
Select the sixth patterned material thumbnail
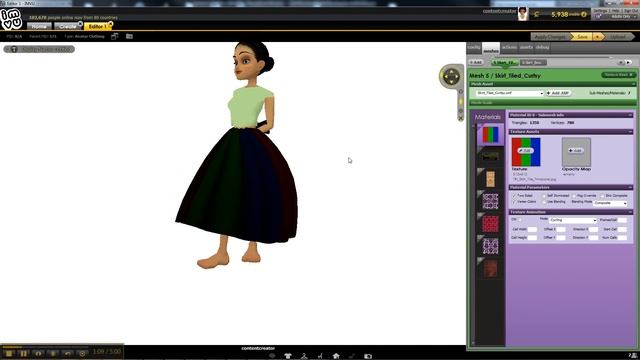[490, 246]
